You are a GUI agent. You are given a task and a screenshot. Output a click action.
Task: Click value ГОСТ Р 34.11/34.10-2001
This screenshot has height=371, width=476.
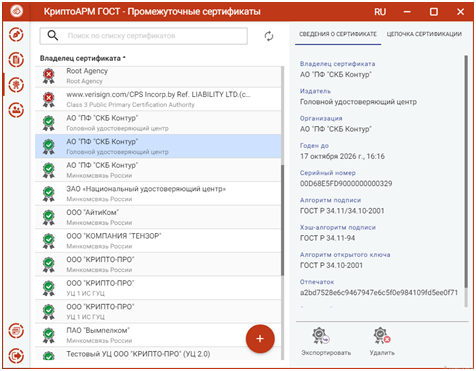[x=342, y=211]
